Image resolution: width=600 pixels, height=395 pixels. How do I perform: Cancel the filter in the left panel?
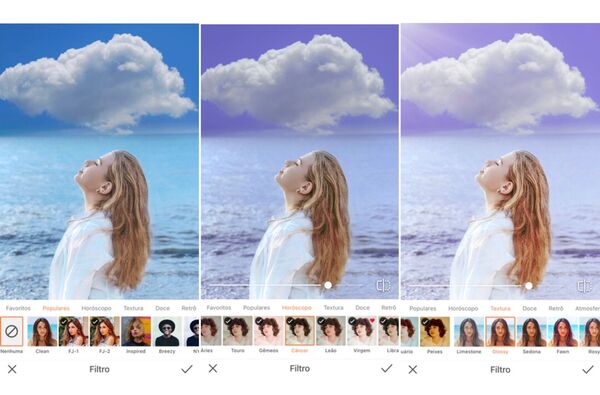click(x=12, y=369)
